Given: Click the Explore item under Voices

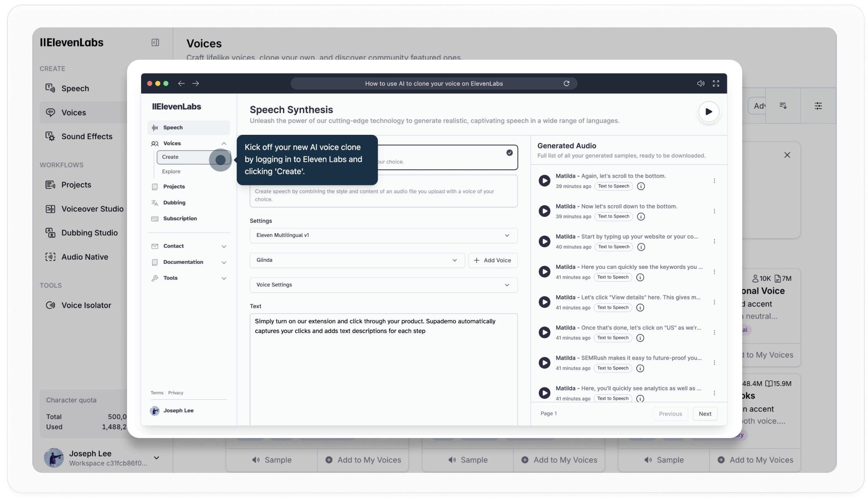Looking at the screenshot, I should pyautogui.click(x=171, y=171).
